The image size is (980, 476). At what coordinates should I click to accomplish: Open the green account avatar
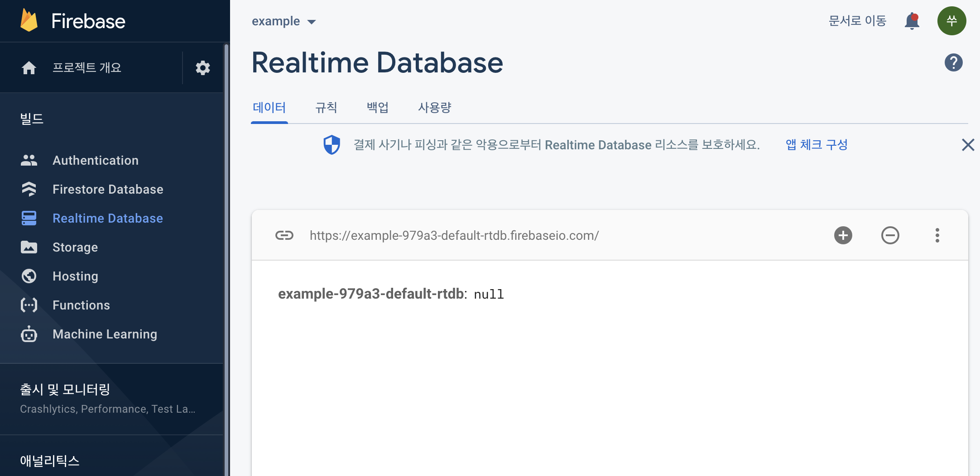(951, 21)
